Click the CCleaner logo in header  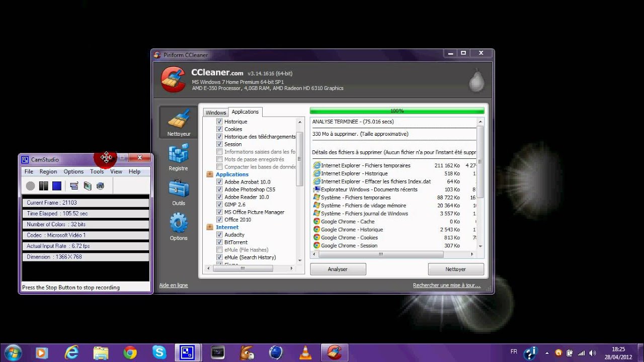173,80
